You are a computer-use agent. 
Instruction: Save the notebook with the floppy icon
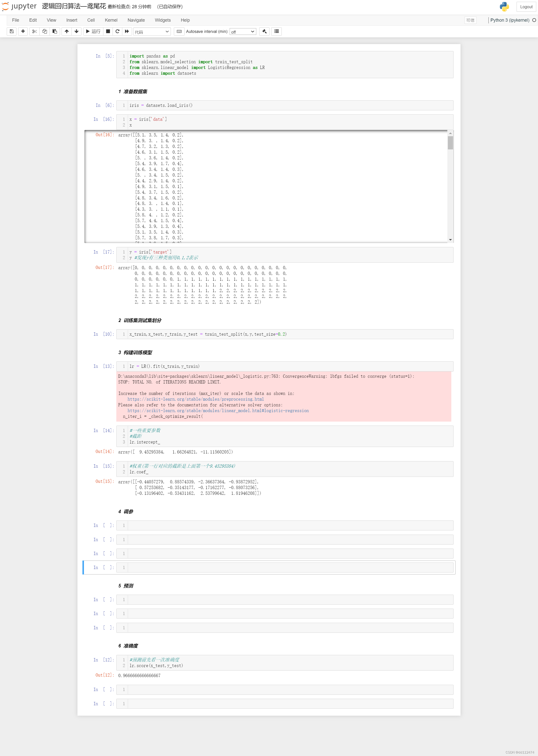tap(12, 31)
